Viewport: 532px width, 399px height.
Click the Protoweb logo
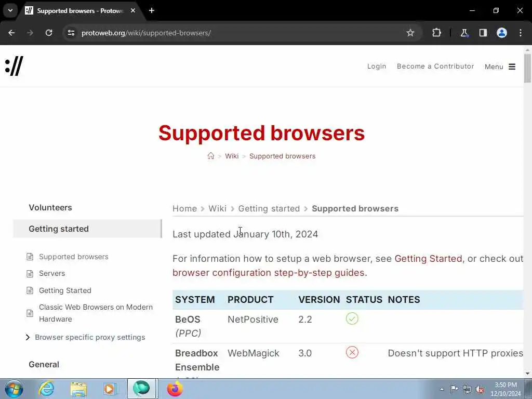point(14,66)
